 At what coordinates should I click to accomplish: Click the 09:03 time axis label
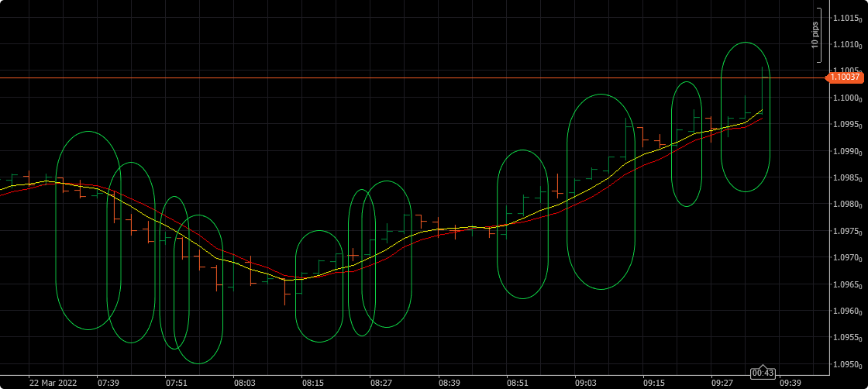click(586, 382)
